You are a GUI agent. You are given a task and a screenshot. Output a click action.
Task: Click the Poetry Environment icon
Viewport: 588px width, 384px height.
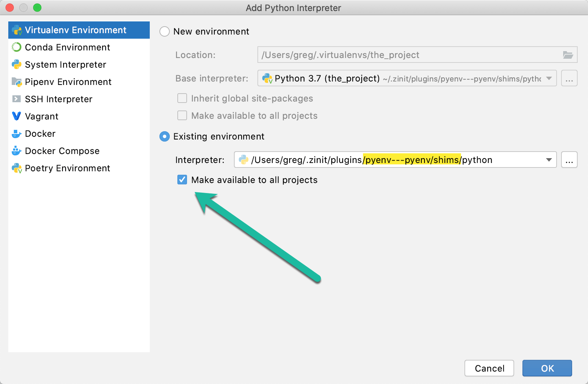click(17, 168)
